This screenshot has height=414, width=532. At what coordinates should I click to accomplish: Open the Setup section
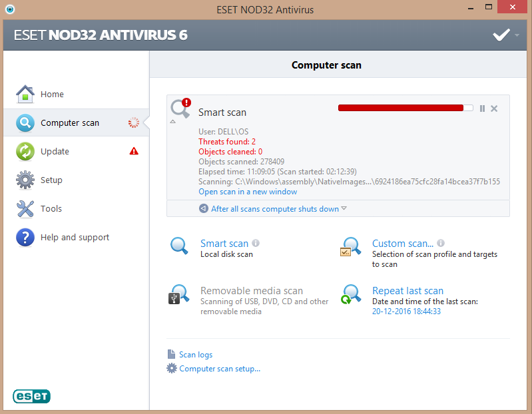point(77,180)
